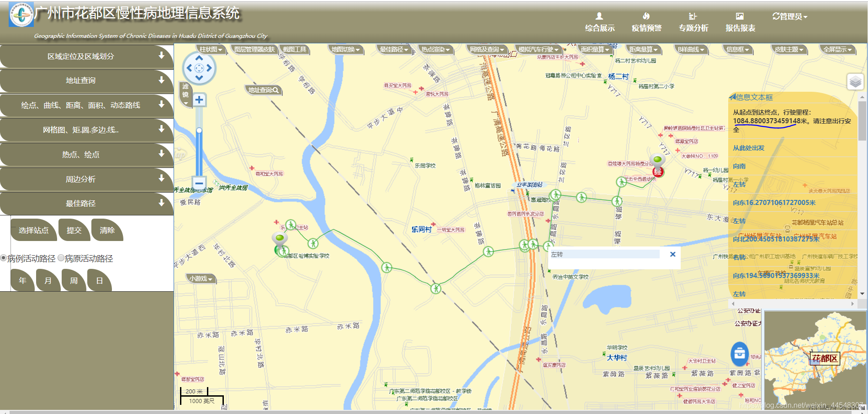Select the 病原活动路径 radio option
This screenshot has width=868, height=414.
(x=61, y=258)
